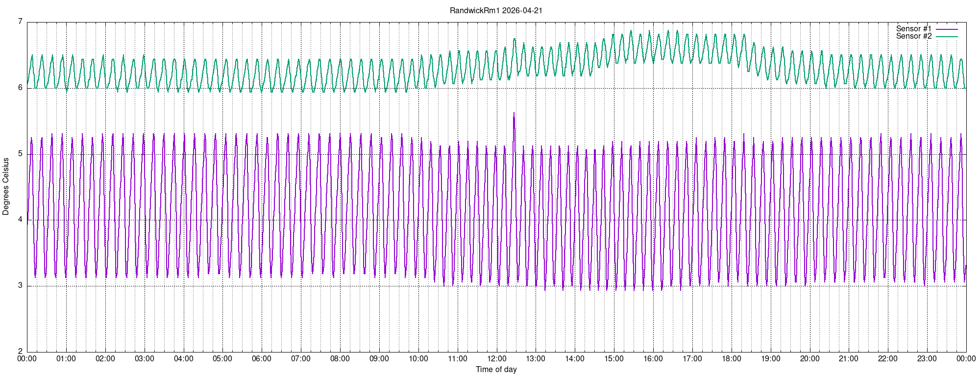
Task: Click the 01:00 time axis label
Action: pos(66,359)
